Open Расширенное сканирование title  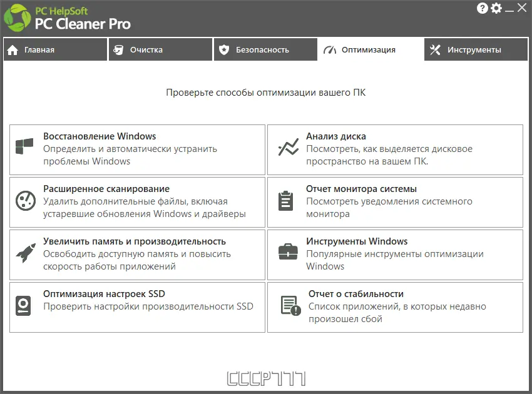pos(106,189)
